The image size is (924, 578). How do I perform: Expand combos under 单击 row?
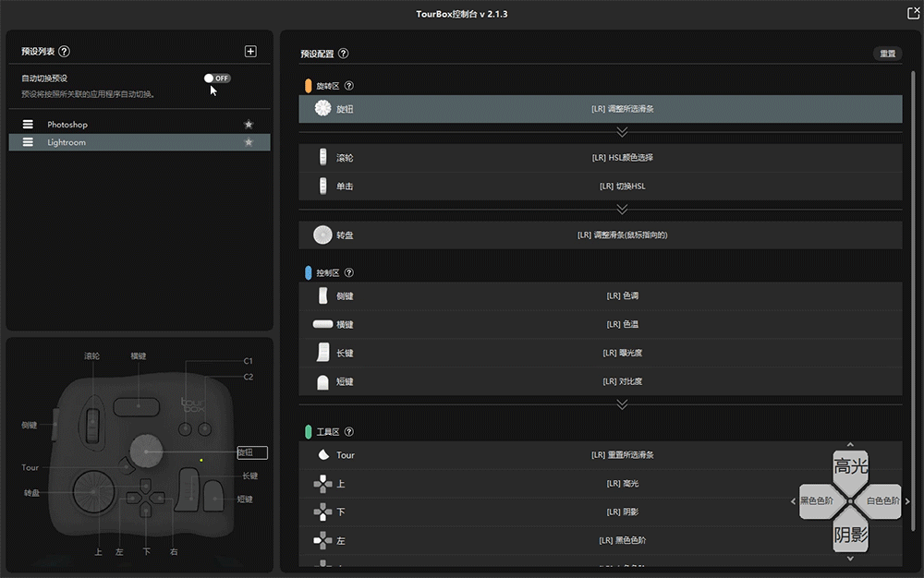622,209
